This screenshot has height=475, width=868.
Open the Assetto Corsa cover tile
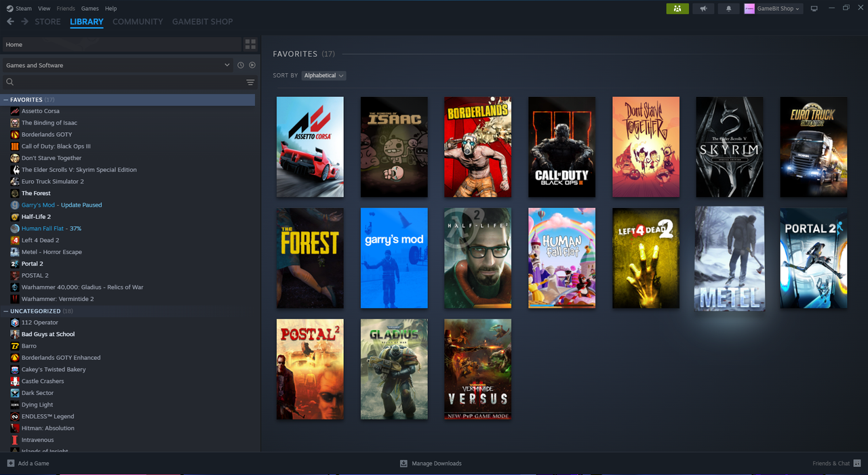pyautogui.click(x=310, y=147)
